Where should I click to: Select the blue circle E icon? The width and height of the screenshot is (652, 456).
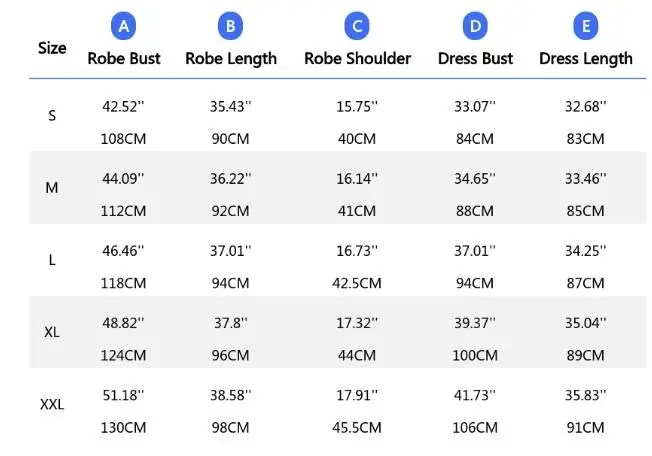(x=585, y=26)
